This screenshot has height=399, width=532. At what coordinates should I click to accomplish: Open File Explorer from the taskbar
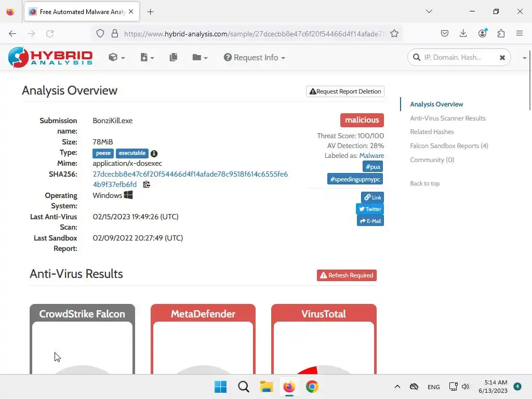click(267, 387)
